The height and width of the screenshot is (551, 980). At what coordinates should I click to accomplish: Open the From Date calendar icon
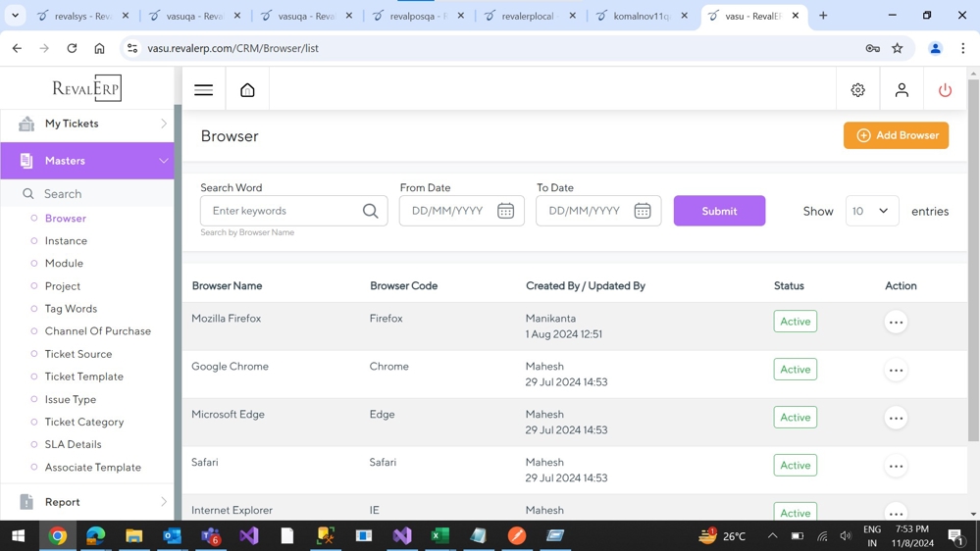505,211
